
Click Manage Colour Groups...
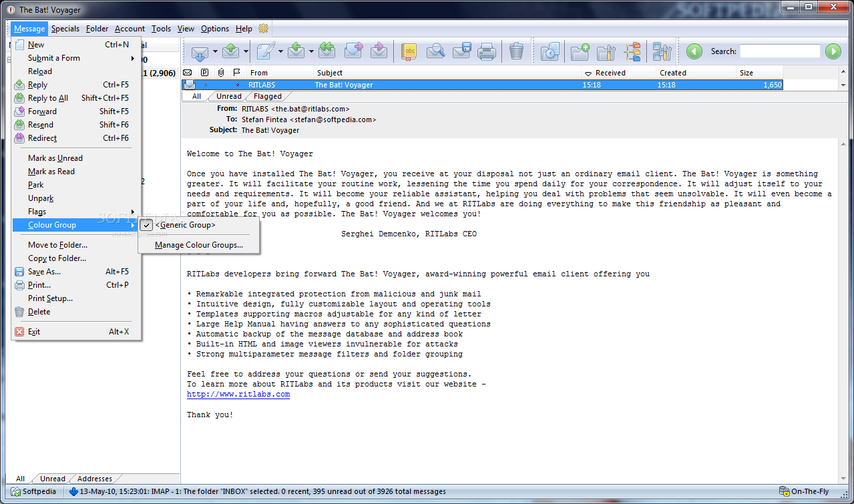198,245
